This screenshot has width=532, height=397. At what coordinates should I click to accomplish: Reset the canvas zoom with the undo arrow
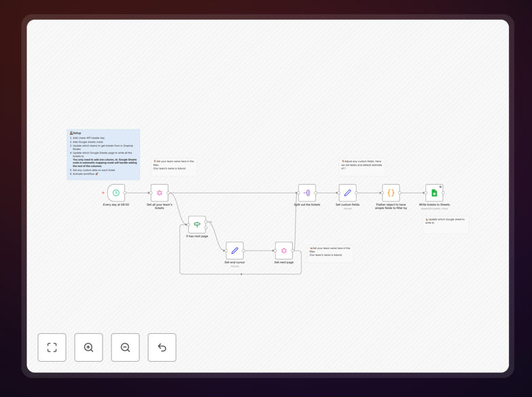pos(162,347)
